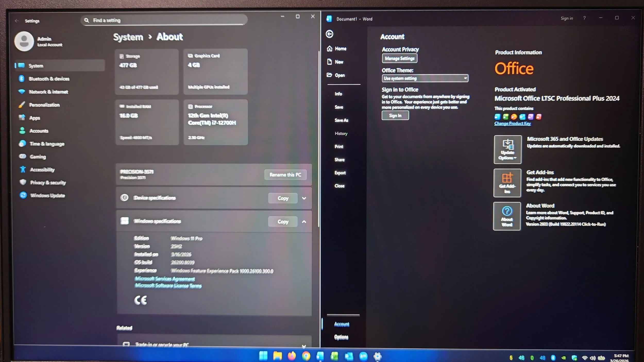Open Firefox from the taskbar
Image resolution: width=644 pixels, height=362 pixels.
292,356
